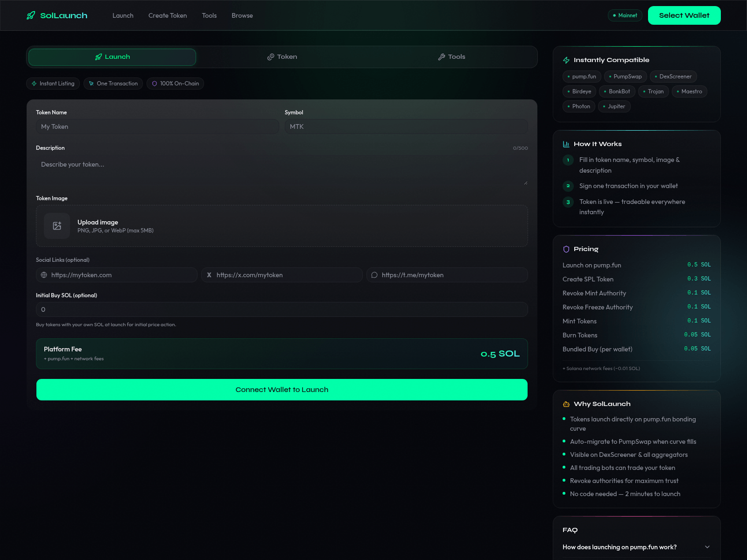
Task: Click the chart icon beside How It Works
Action: [566, 144]
